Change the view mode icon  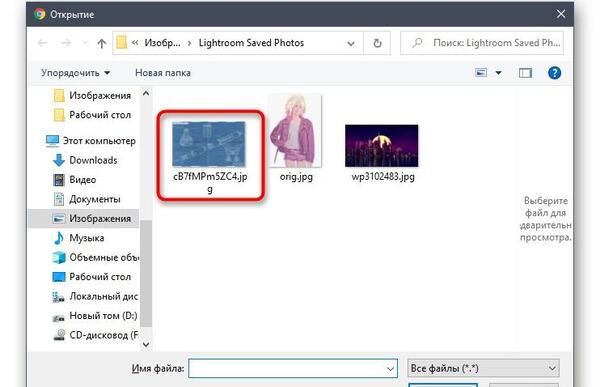click(481, 72)
